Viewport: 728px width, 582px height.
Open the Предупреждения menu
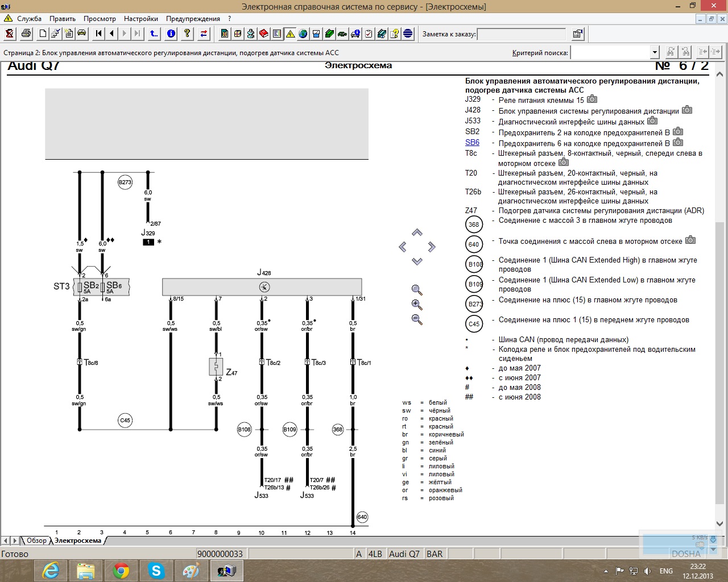click(193, 19)
